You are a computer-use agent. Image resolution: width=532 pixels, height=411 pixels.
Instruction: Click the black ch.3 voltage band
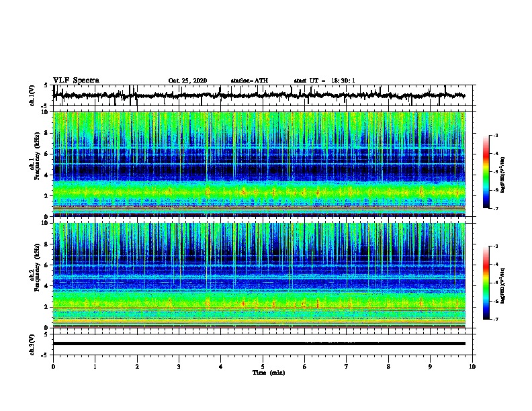(x=259, y=344)
